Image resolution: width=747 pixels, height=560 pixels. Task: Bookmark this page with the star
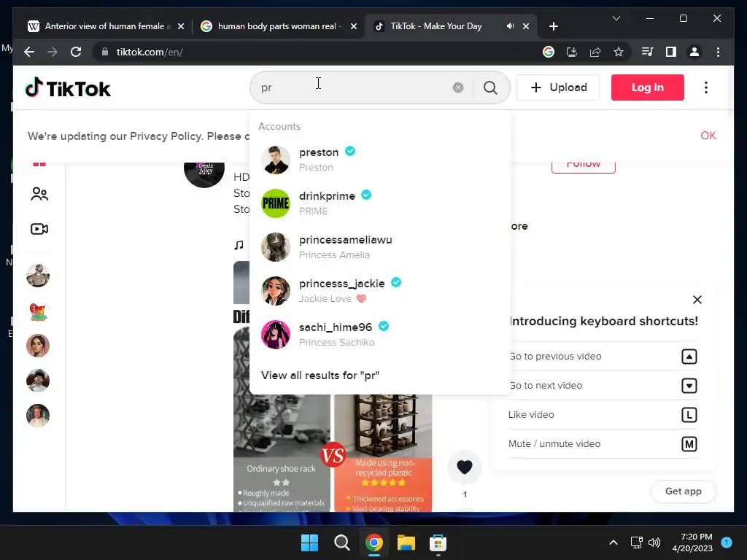(x=619, y=52)
